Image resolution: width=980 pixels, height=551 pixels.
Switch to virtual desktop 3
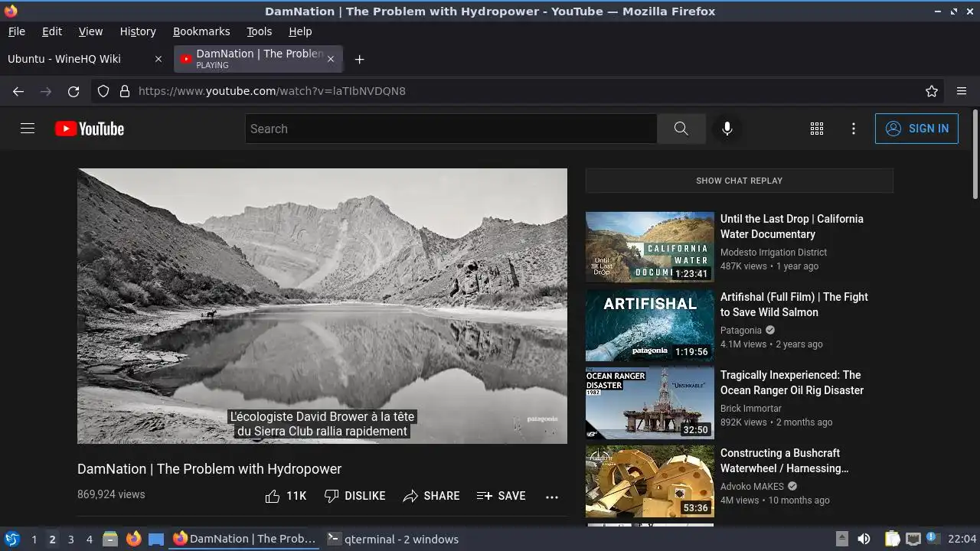[x=70, y=539]
